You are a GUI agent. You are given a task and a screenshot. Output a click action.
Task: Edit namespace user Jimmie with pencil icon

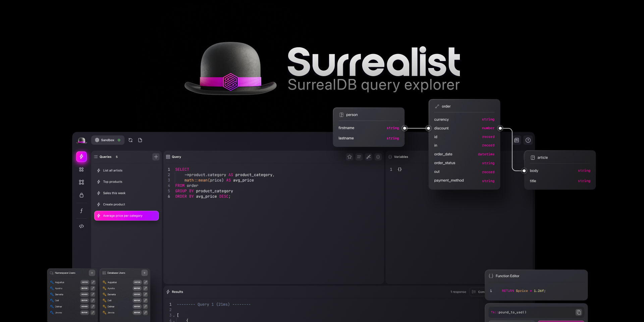click(93, 312)
